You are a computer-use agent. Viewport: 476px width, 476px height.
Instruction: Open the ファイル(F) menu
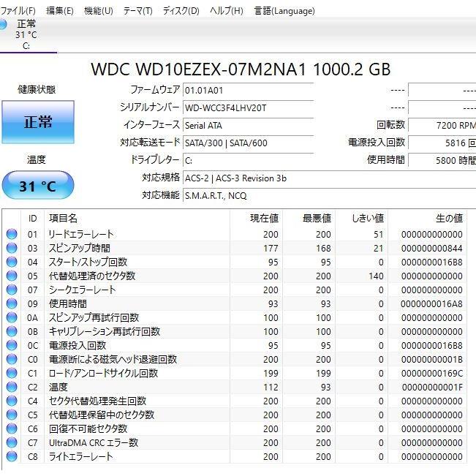[x=18, y=11]
